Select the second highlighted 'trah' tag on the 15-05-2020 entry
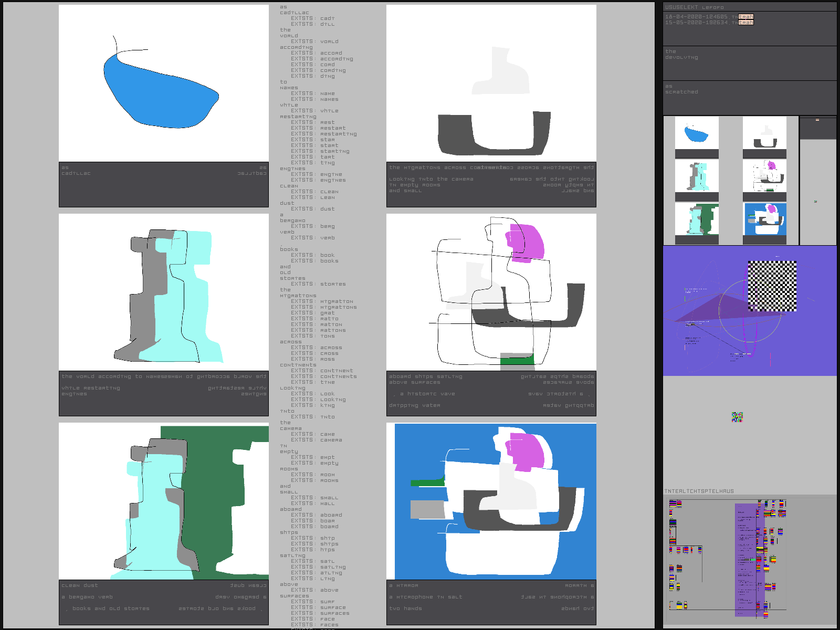 click(746, 23)
